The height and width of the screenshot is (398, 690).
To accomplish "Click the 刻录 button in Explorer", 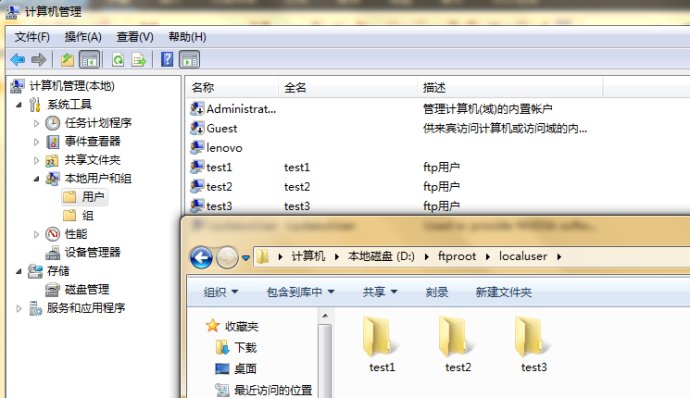I will 437,292.
